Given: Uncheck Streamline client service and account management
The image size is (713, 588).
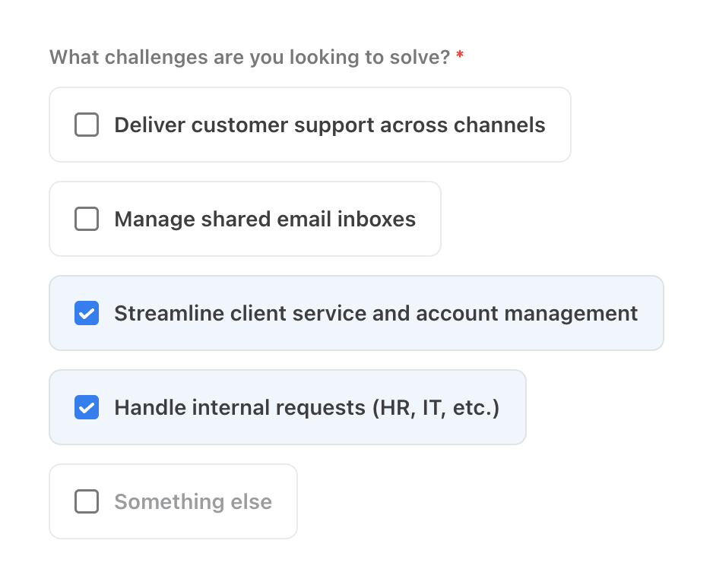Looking at the screenshot, I should 87,313.
